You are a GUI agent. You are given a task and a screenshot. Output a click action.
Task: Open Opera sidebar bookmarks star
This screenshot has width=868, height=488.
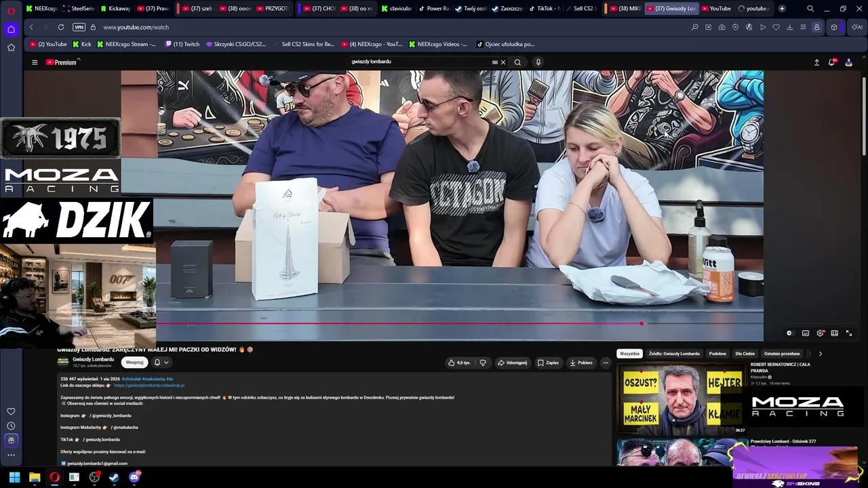pos(11,47)
